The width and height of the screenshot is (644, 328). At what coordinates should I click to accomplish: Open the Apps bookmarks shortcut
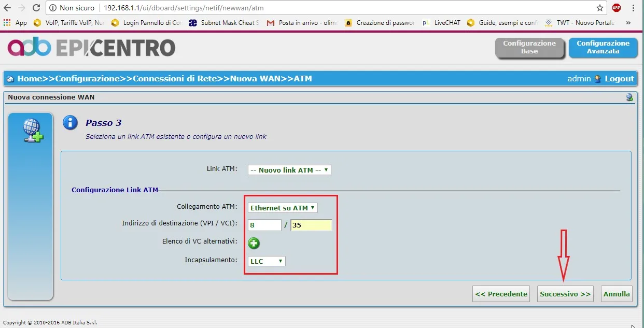[x=15, y=23]
